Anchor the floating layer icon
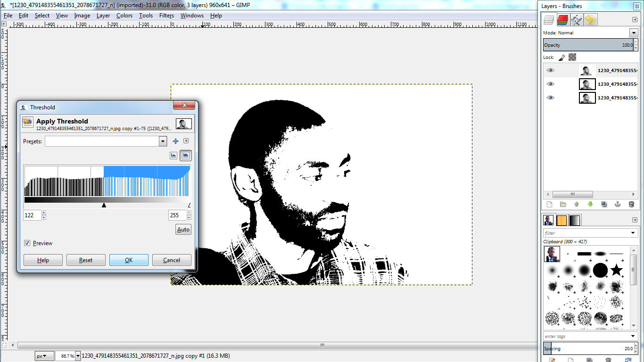 pyautogui.click(x=618, y=204)
